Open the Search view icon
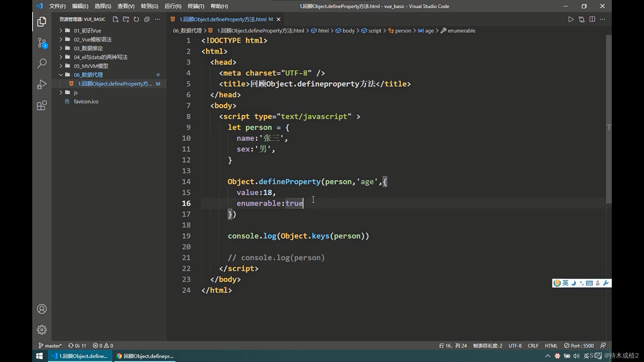644x362 pixels. pos(42,63)
